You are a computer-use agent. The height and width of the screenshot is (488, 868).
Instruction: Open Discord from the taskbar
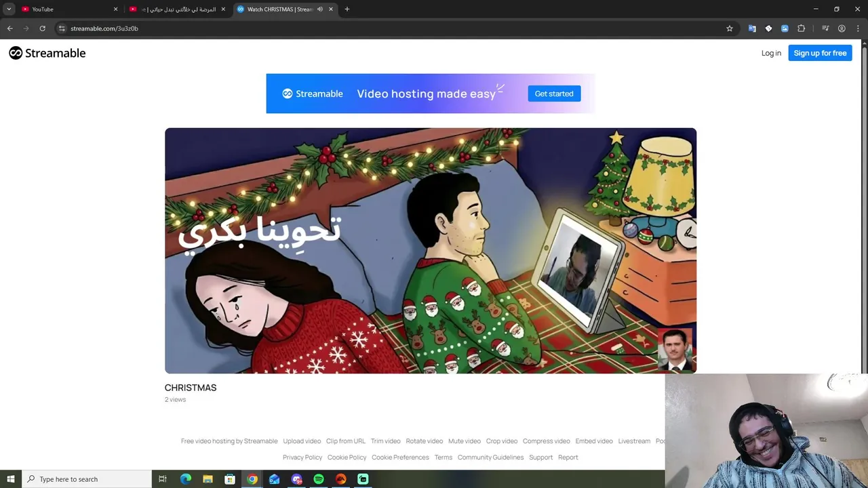296,479
